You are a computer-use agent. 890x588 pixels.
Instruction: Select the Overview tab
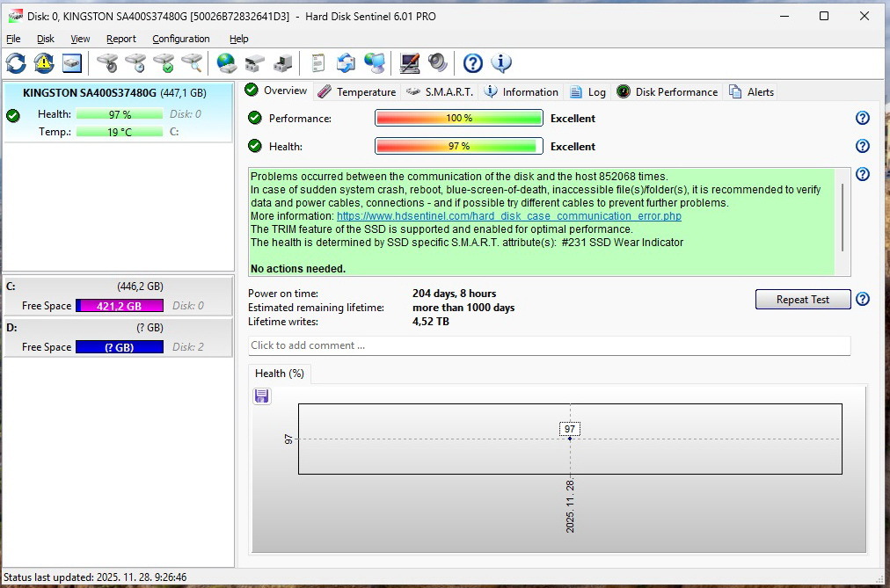pyautogui.click(x=276, y=91)
